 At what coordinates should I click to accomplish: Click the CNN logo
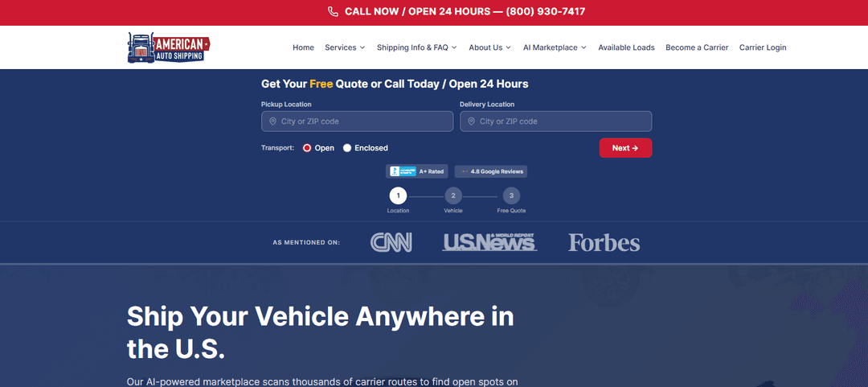tap(391, 242)
